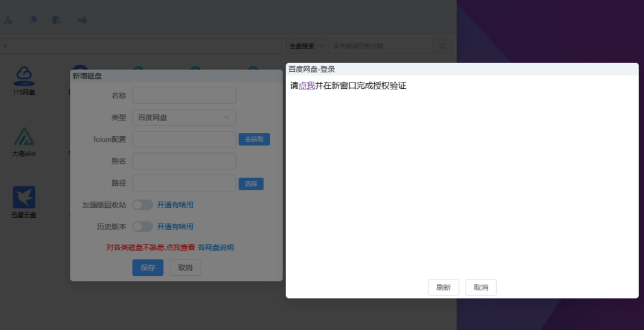Toggle the 历史版本 switch
This screenshot has height=330, width=644.
[143, 226]
